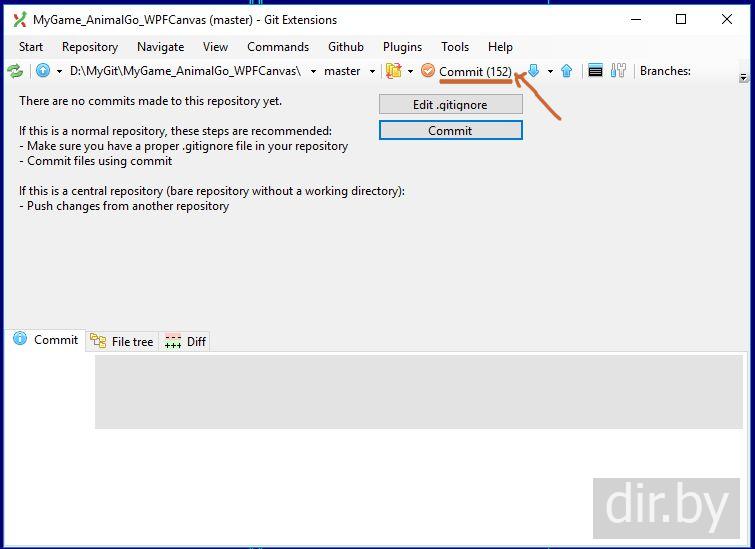Image resolution: width=755 pixels, height=549 pixels.
Task: Switch to the File tree tab
Action: [122, 341]
